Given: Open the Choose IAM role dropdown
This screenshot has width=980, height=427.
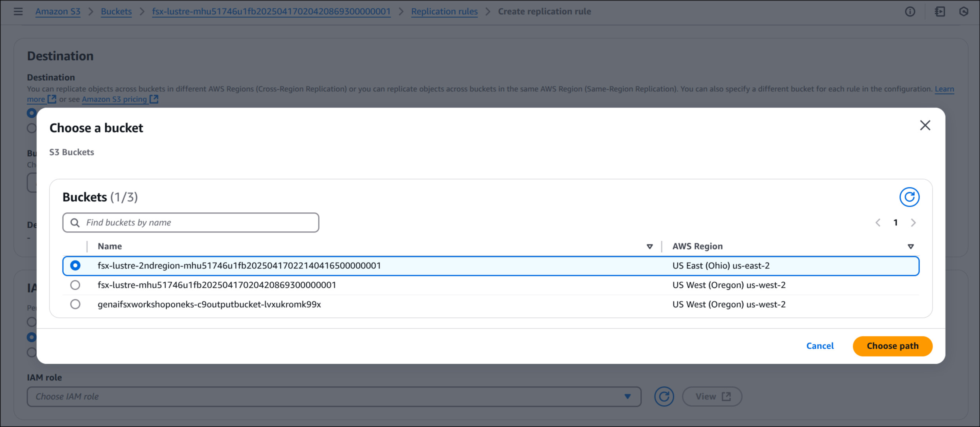Looking at the screenshot, I should (334, 397).
